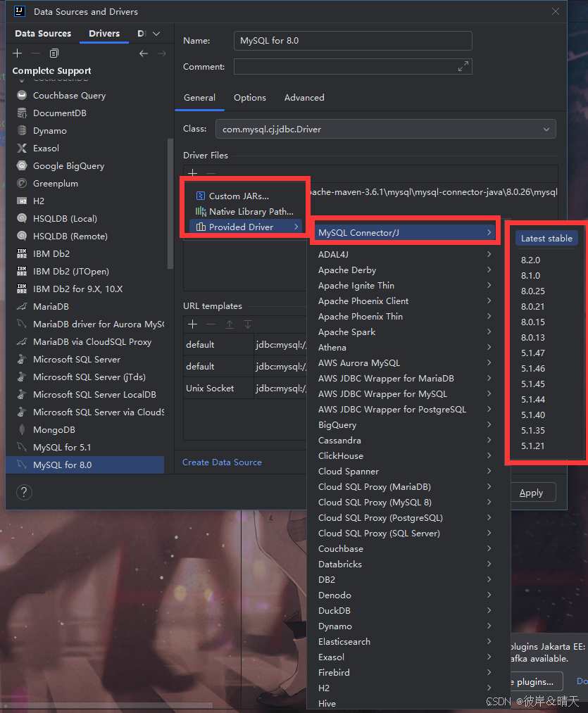Select Latest stable driver version
This screenshot has width=588, height=713.
click(546, 239)
